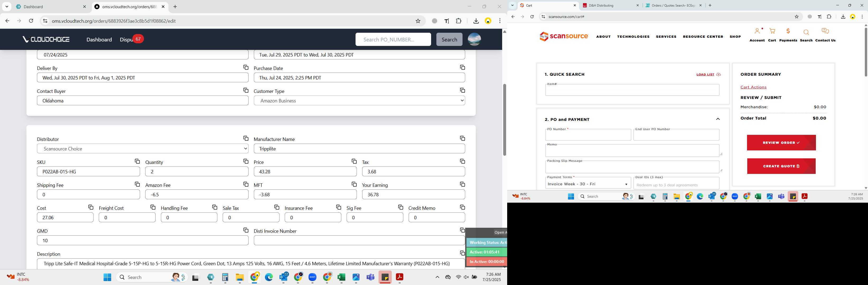Copy the MFT field value
The width and height of the screenshot is (868, 285).
354,184
